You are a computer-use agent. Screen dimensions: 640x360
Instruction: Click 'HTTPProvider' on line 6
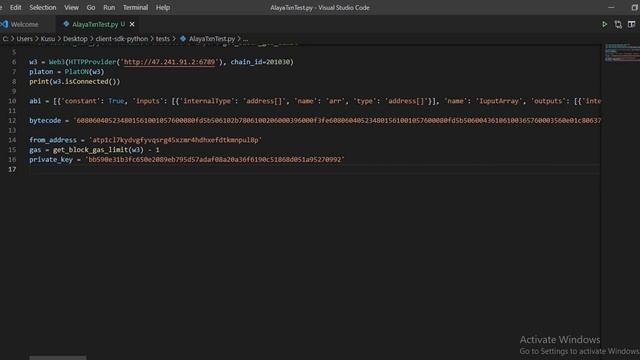click(x=92, y=62)
